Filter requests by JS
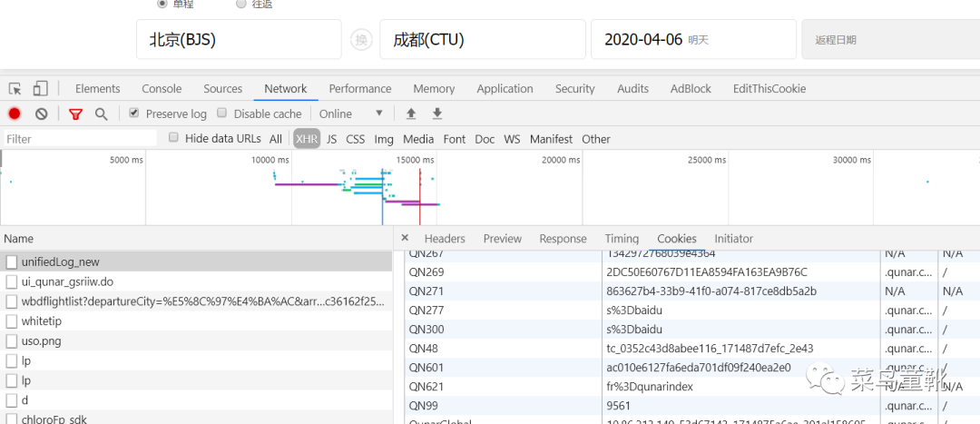The image size is (980, 424). coord(332,139)
